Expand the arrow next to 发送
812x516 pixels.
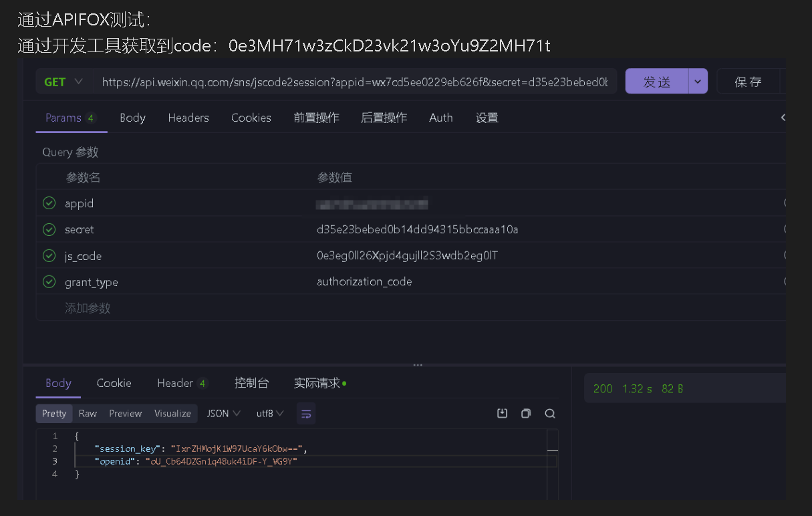click(x=698, y=82)
